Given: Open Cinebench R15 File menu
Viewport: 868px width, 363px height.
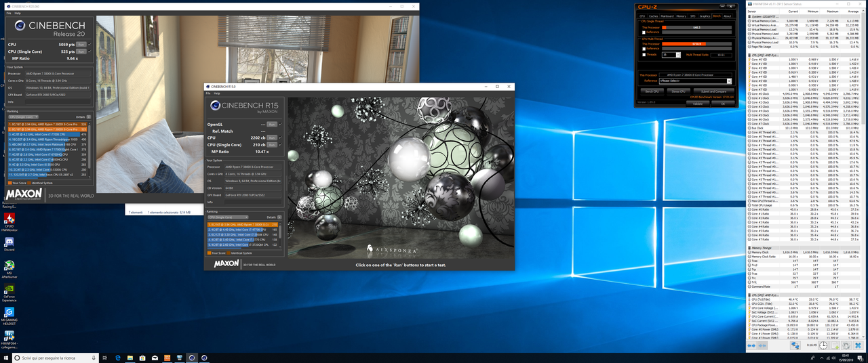Looking at the screenshot, I should coord(209,93).
